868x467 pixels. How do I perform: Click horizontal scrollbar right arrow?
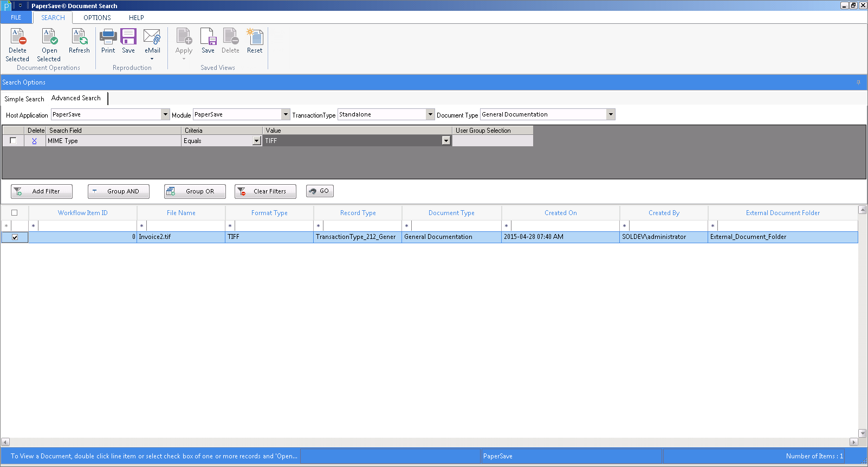(x=854, y=442)
